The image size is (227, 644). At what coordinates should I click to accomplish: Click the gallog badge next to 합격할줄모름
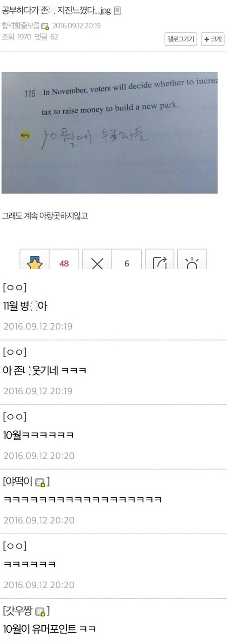(45, 26)
